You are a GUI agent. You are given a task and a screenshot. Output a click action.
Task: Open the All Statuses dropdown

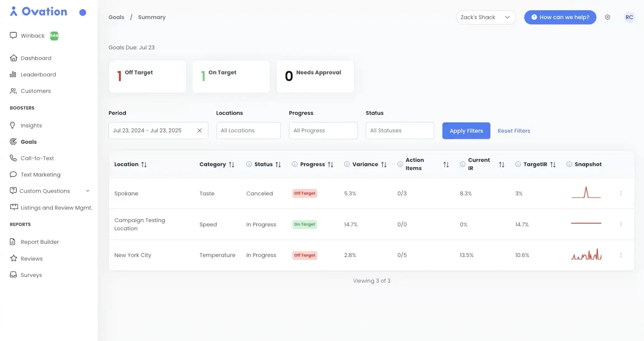[400, 130]
